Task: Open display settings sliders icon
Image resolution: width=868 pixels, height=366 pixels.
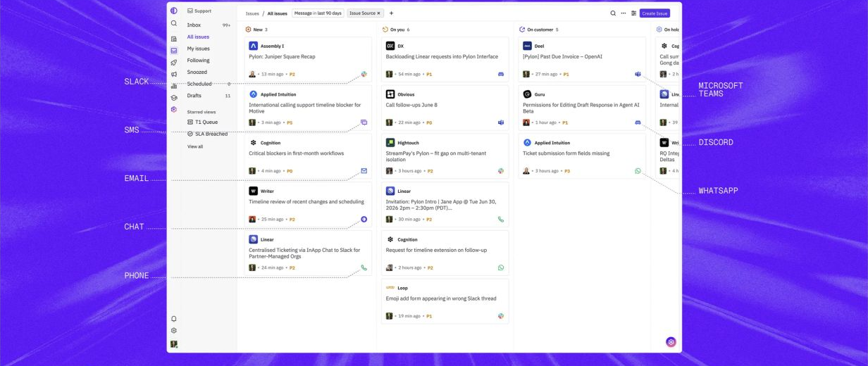Action: (633, 13)
